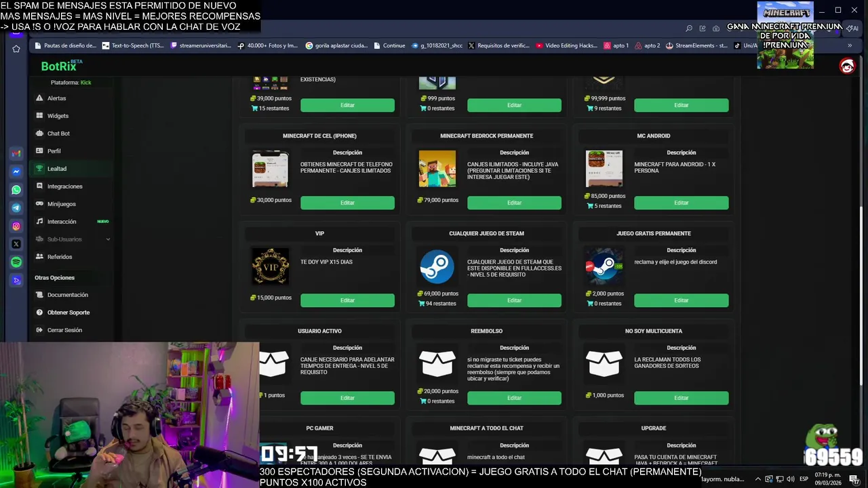Open the Text-to-Speech bookmark

coord(133,46)
